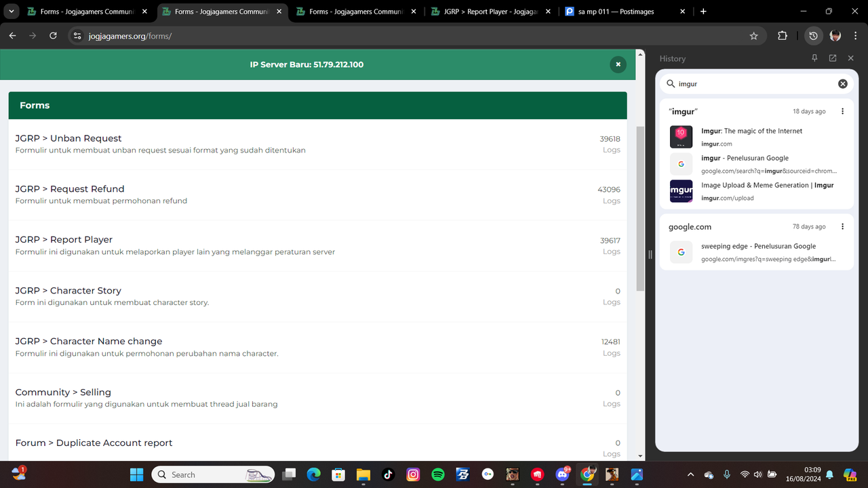Open the JGRP > Report Player form

(64, 240)
